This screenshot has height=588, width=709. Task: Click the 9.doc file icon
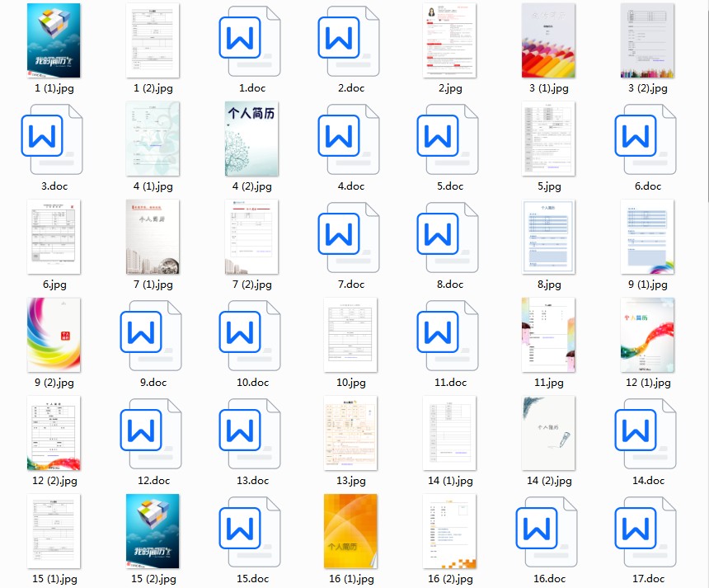click(x=151, y=335)
